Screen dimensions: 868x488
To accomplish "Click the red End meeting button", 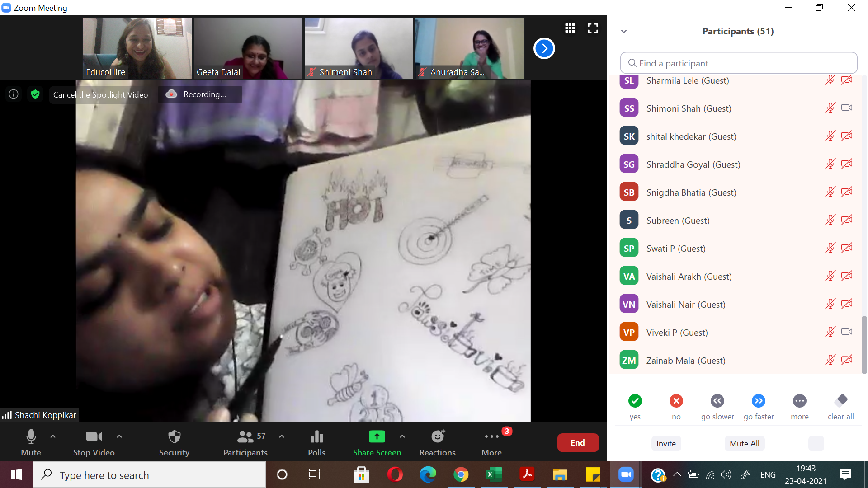I will (577, 442).
